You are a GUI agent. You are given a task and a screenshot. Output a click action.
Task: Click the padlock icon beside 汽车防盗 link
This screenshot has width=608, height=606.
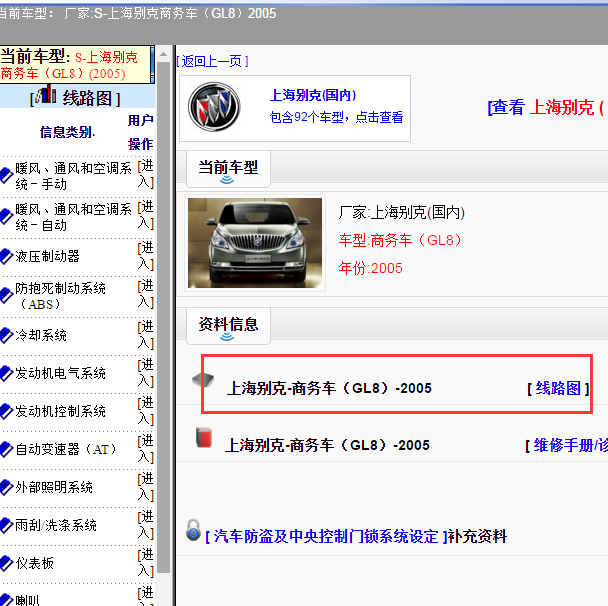193,530
